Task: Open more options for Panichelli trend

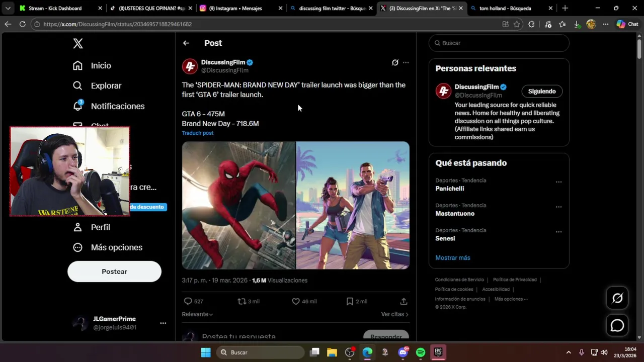Action: coord(558,182)
